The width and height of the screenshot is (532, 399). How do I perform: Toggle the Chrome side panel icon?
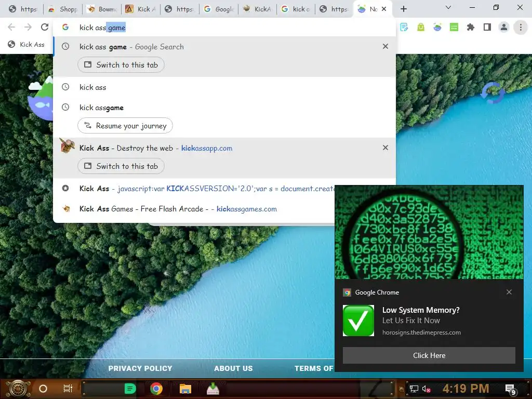click(487, 27)
